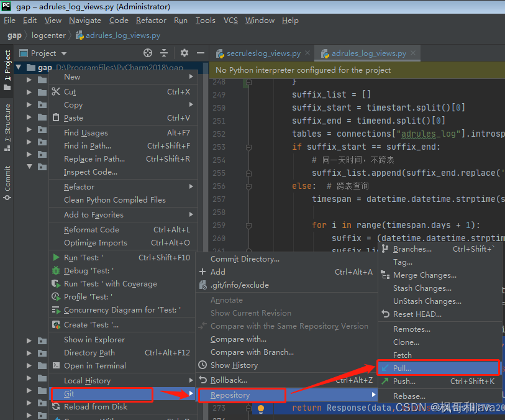Open Project panel options with the gear icon
Viewport: 505px width, 420px height.
(183, 54)
